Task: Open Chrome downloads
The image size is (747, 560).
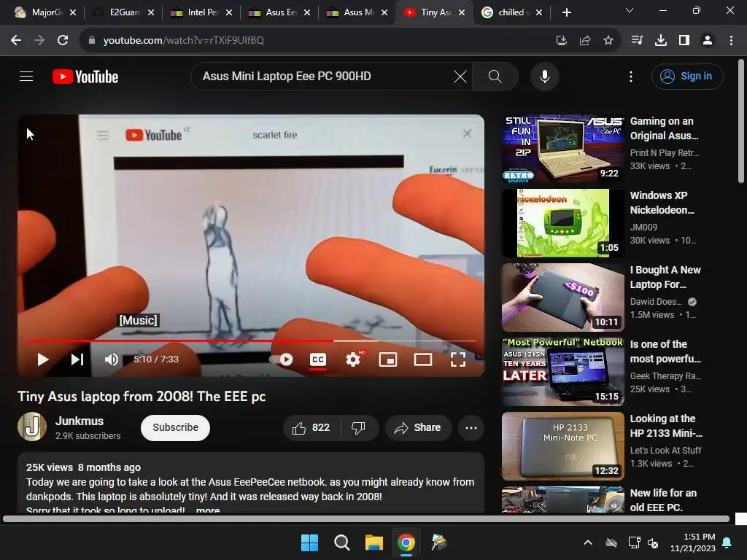Action: click(661, 40)
